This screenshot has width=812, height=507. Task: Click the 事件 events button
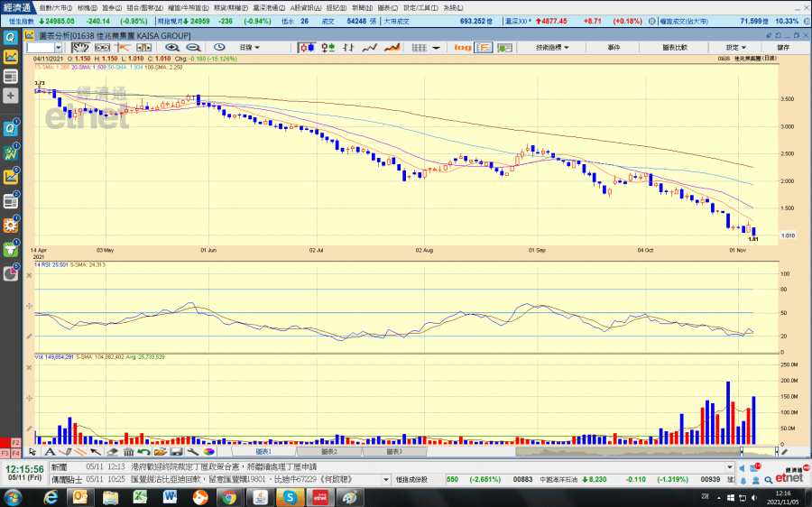614,47
